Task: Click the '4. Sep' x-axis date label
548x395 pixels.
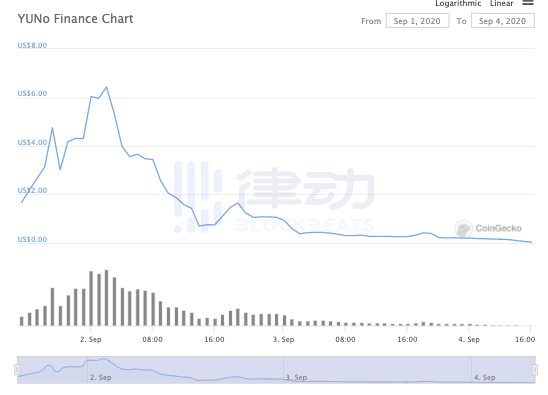Action: [469, 339]
